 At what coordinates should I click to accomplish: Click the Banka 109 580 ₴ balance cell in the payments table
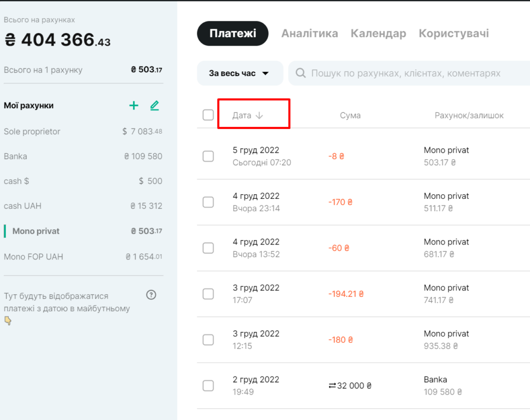[x=443, y=392]
